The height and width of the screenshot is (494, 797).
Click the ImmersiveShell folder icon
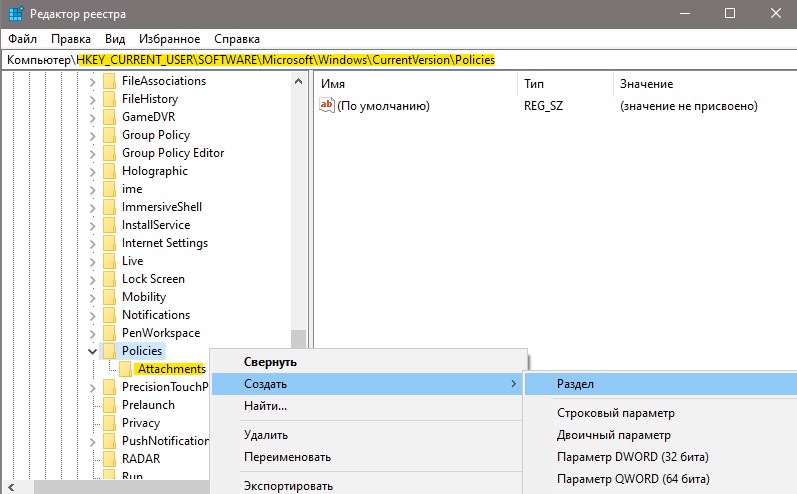coord(109,207)
